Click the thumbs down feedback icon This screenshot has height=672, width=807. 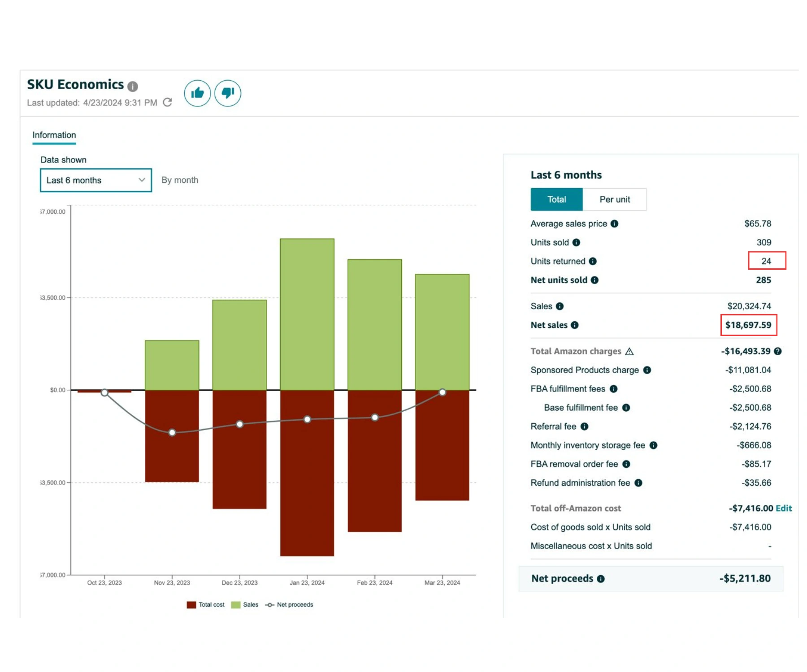228,93
